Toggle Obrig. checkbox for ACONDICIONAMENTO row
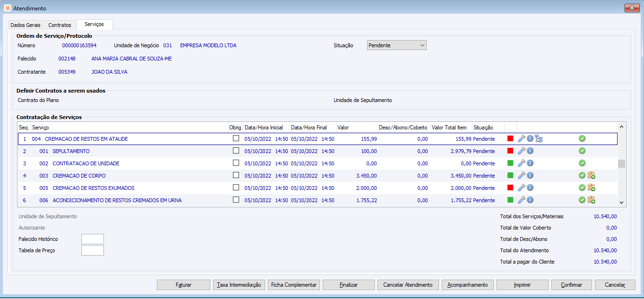This screenshot has height=299, width=644. pos(236,200)
